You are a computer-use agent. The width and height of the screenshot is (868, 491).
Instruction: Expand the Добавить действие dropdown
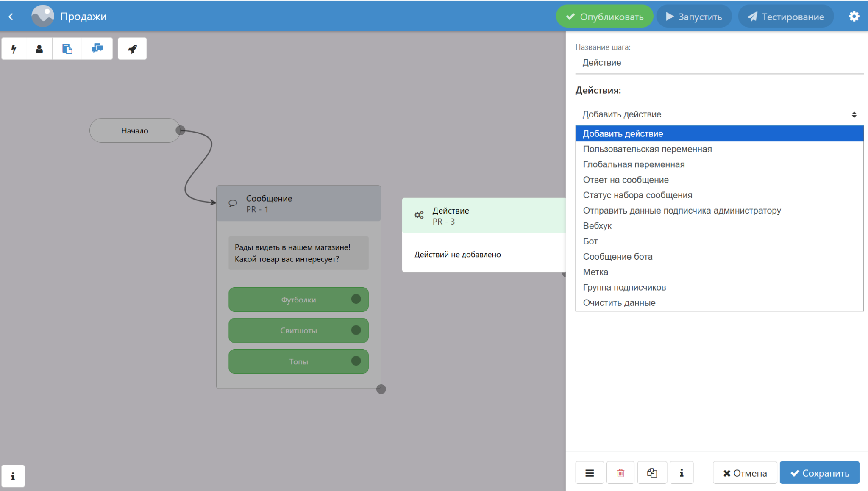point(719,114)
